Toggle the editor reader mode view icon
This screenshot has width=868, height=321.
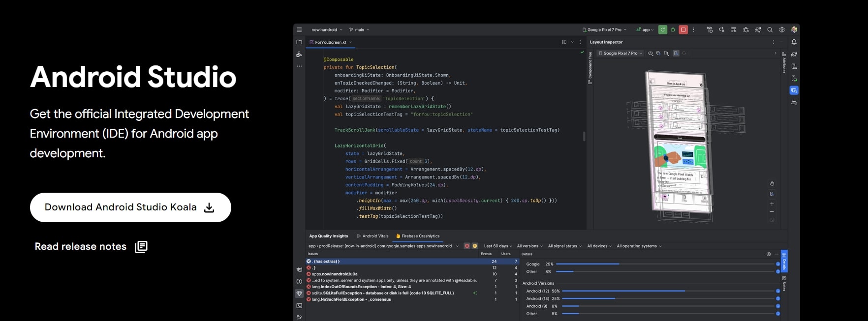pyautogui.click(x=564, y=42)
